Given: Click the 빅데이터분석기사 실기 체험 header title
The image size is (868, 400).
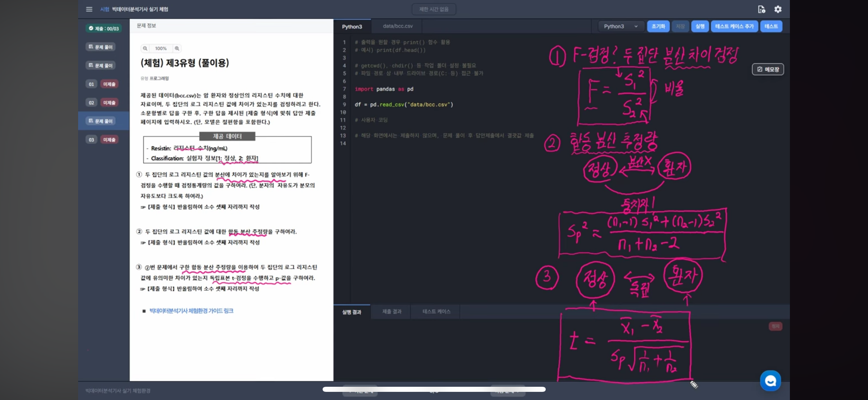Looking at the screenshot, I should [140, 9].
